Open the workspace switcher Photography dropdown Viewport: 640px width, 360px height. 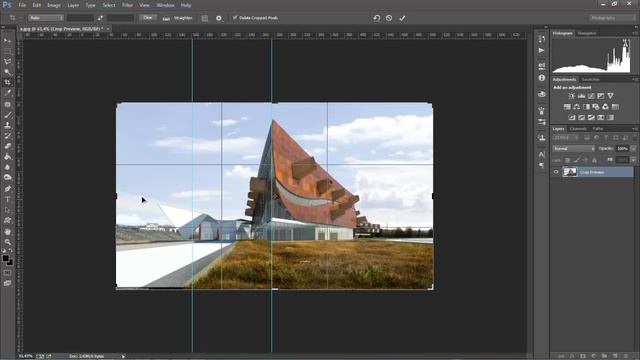(x=612, y=18)
